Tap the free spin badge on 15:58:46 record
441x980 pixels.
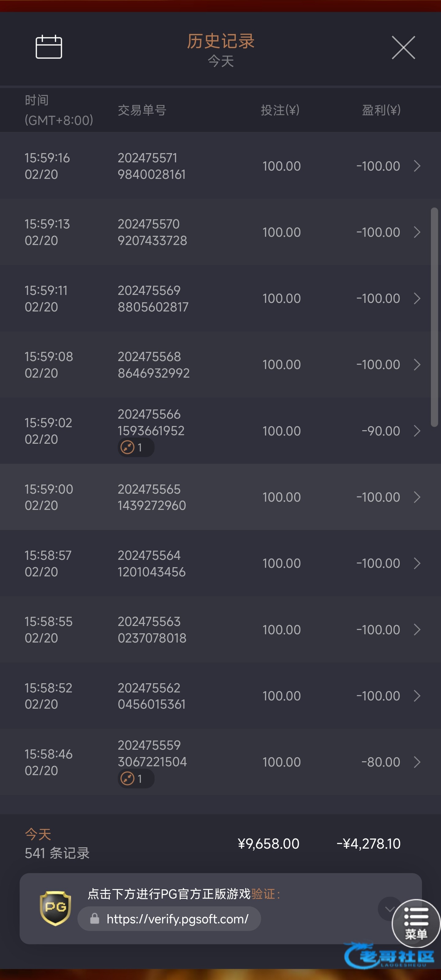[135, 779]
